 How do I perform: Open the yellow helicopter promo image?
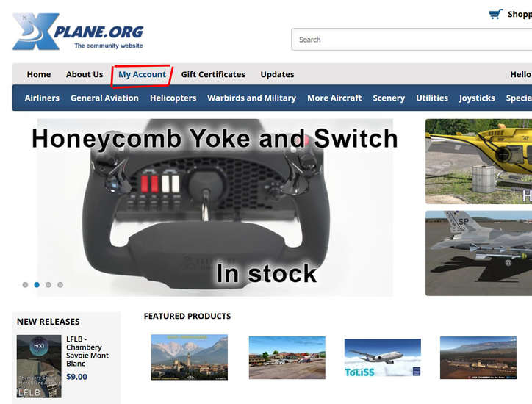pos(478,162)
